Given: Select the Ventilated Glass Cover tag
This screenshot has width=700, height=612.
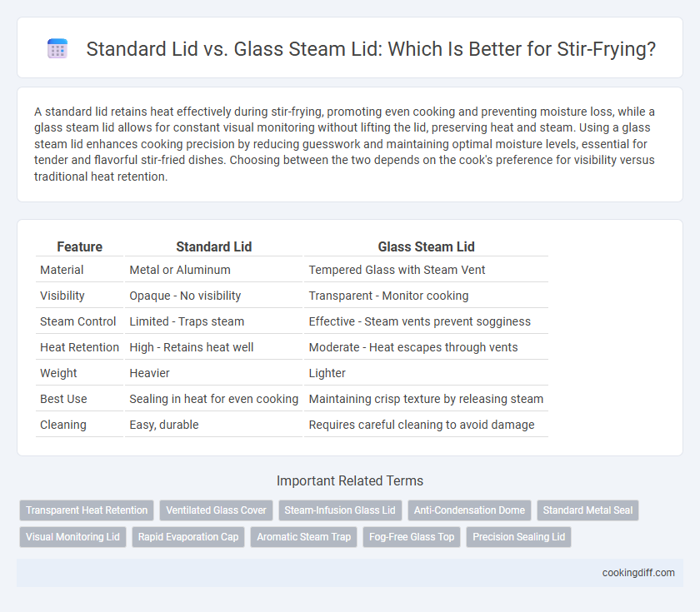Looking at the screenshot, I should [x=216, y=510].
